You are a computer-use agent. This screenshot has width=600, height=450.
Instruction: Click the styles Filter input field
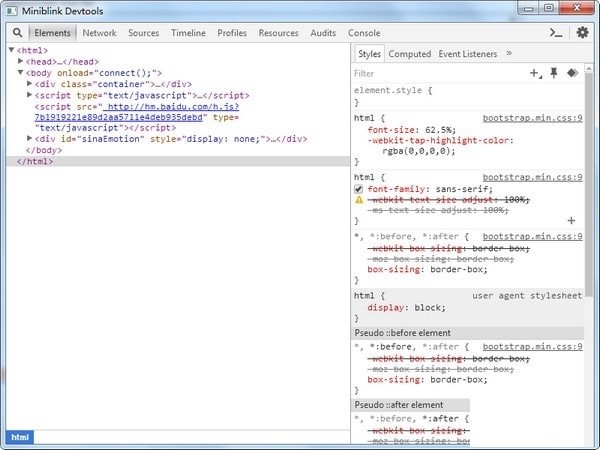click(435, 73)
